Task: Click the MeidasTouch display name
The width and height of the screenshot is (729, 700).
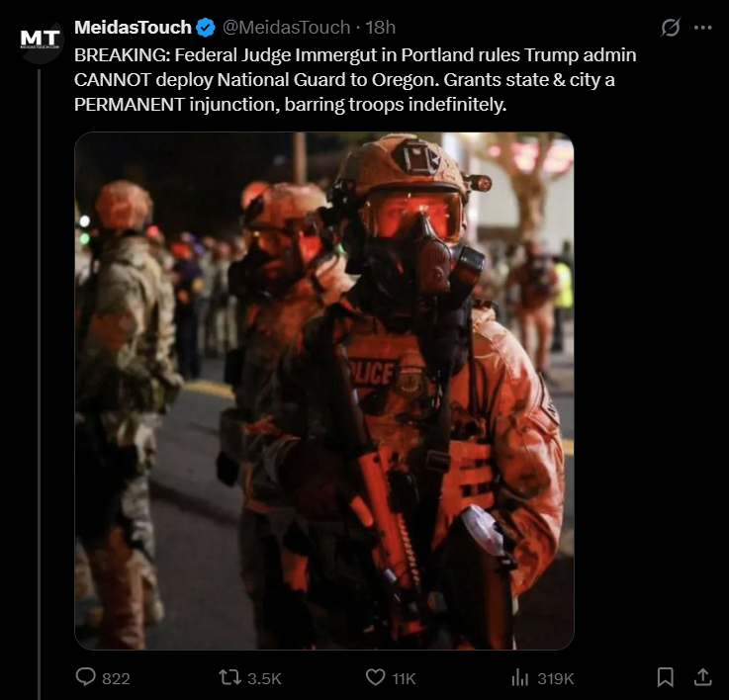Action: click(133, 28)
